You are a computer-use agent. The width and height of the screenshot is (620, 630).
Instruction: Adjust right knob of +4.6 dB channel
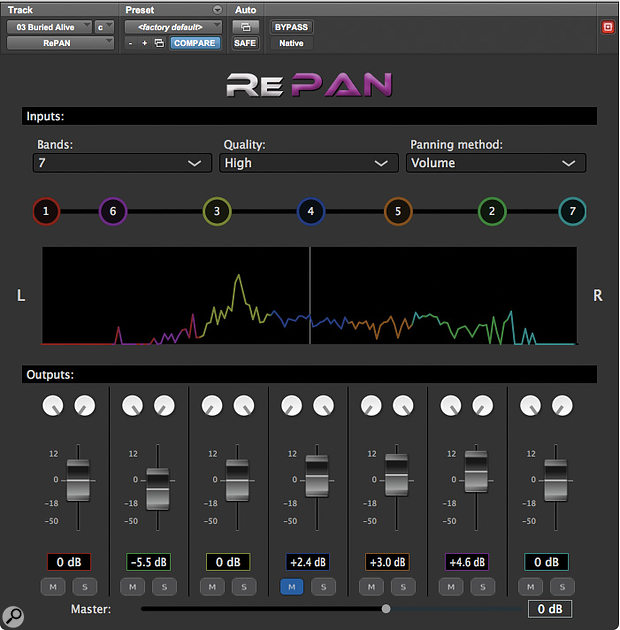point(483,405)
